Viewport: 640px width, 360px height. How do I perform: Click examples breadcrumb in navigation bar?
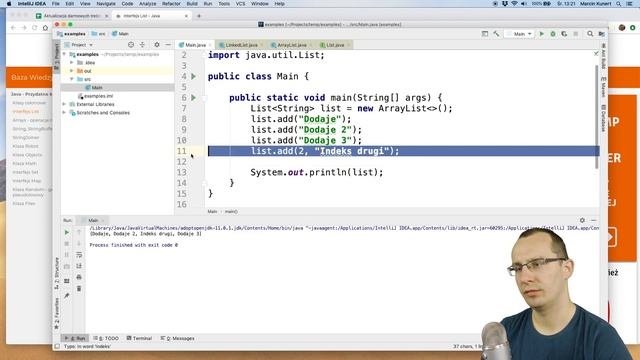pos(71,34)
